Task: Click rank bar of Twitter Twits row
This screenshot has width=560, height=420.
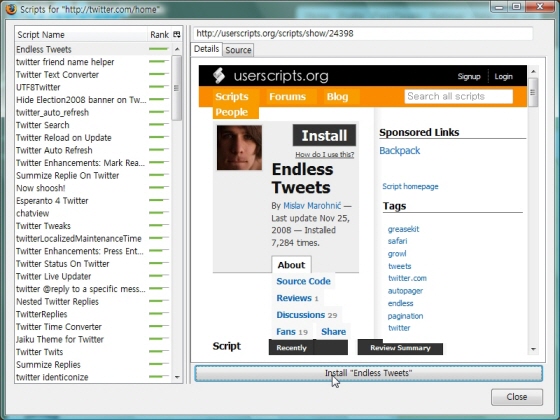Action: click(x=159, y=352)
